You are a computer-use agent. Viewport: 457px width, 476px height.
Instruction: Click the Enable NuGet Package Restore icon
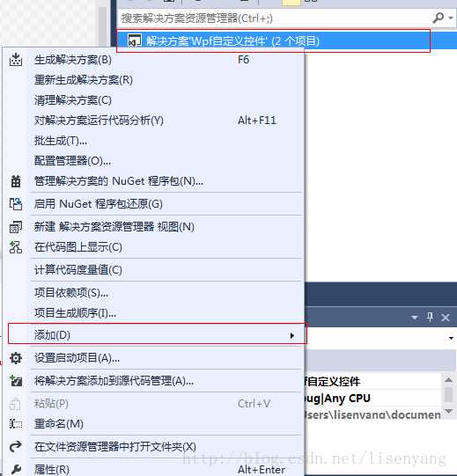[16, 204]
